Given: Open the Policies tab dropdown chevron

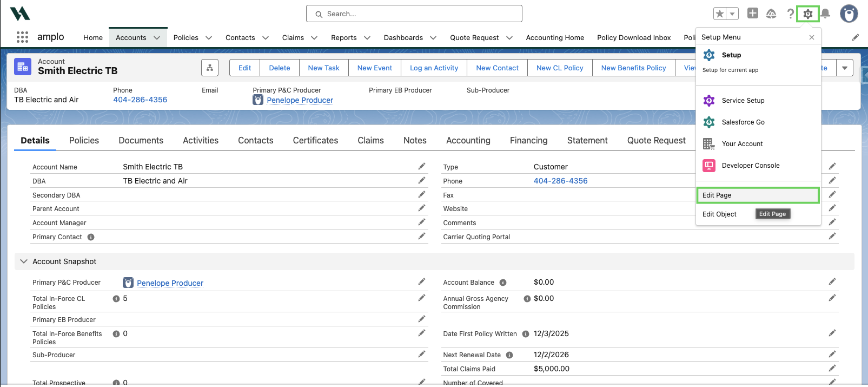Looking at the screenshot, I should (x=209, y=38).
